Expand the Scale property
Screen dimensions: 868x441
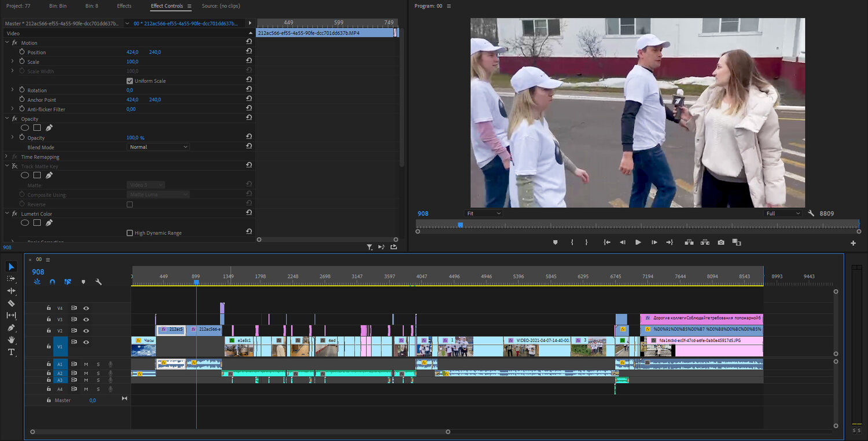13,61
